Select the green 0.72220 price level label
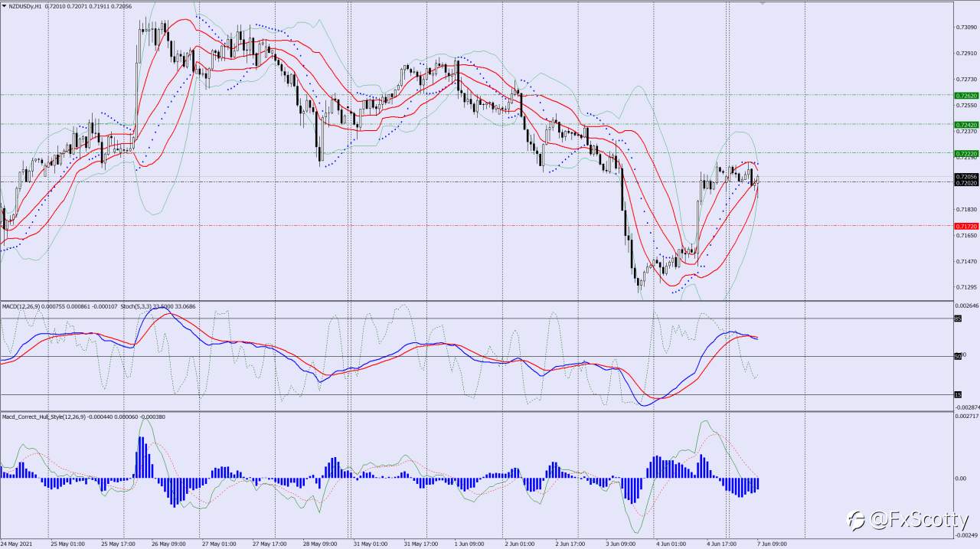 coord(967,153)
